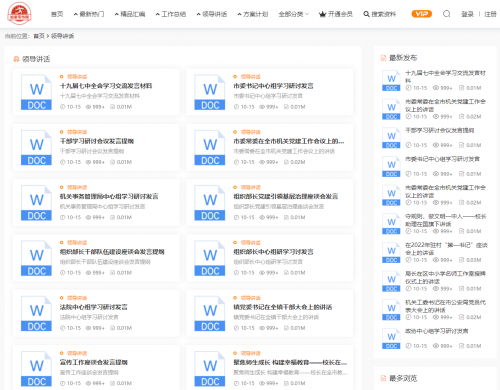Click the 开通会员 crown link
The width and height of the screenshot is (500, 390).
pos(336,14)
